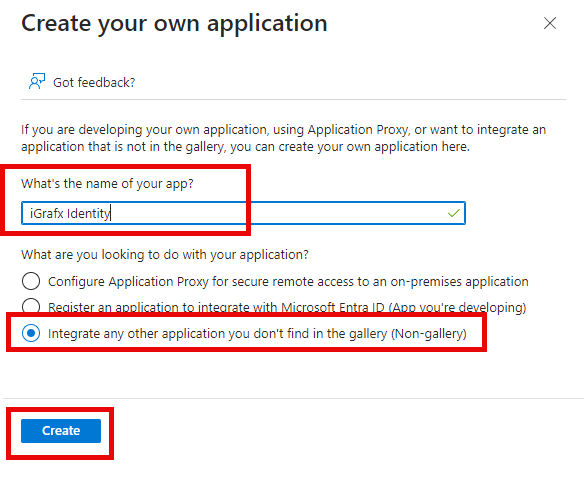This screenshot has height=480, width=584.
Task: Click the Integrate any other application label text
Action: click(x=257, y=334)
